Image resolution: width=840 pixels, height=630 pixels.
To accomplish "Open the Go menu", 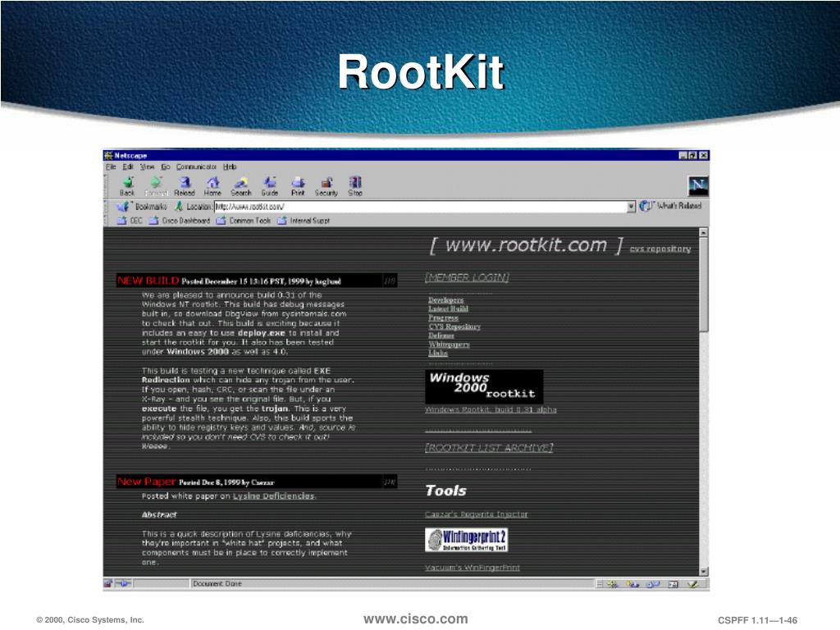I will [x=166, y=167].
